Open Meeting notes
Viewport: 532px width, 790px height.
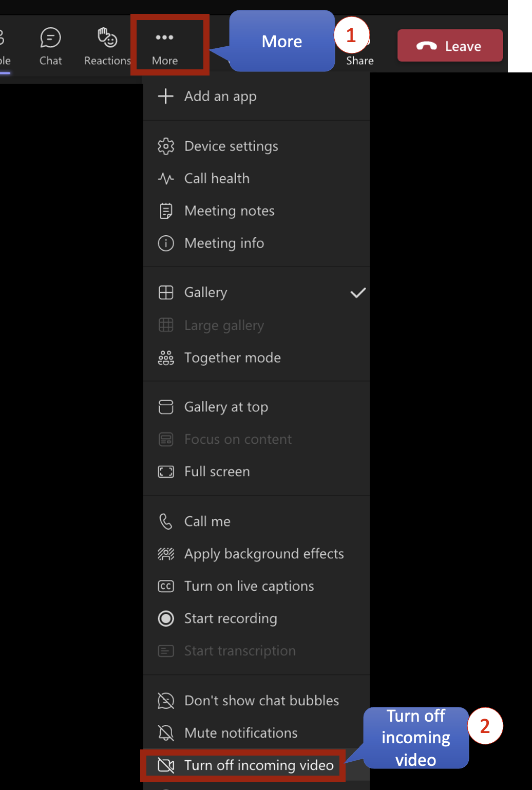tap(229, 211)
